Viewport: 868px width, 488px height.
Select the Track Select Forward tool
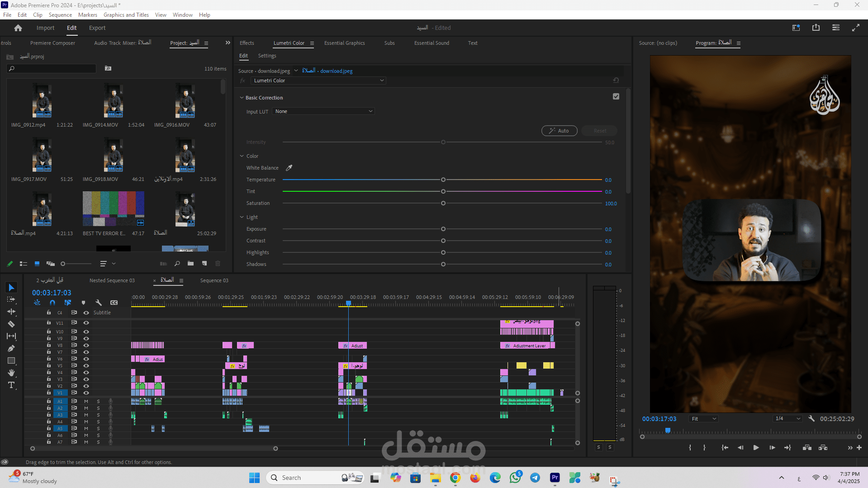click(x=11, y=300)
